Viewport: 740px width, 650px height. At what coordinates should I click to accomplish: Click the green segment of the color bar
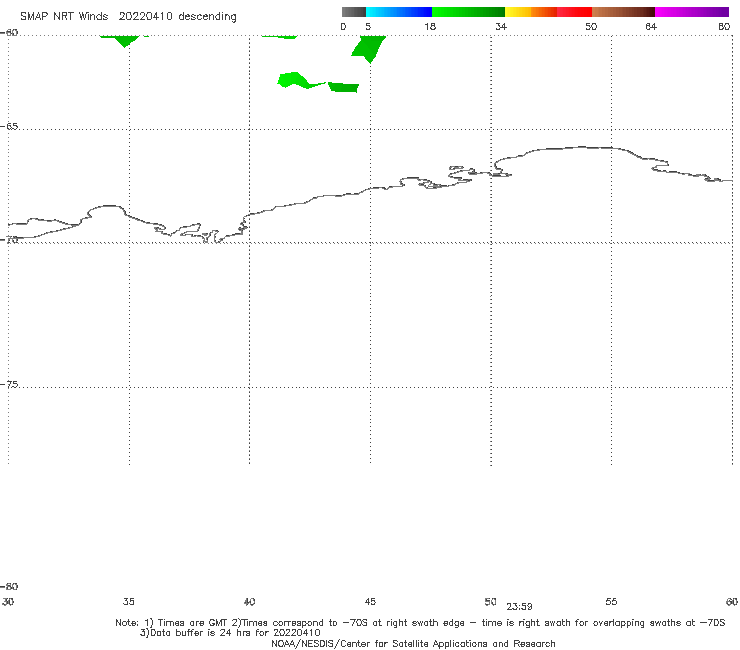pyautogui.click(x=468, y=12)
